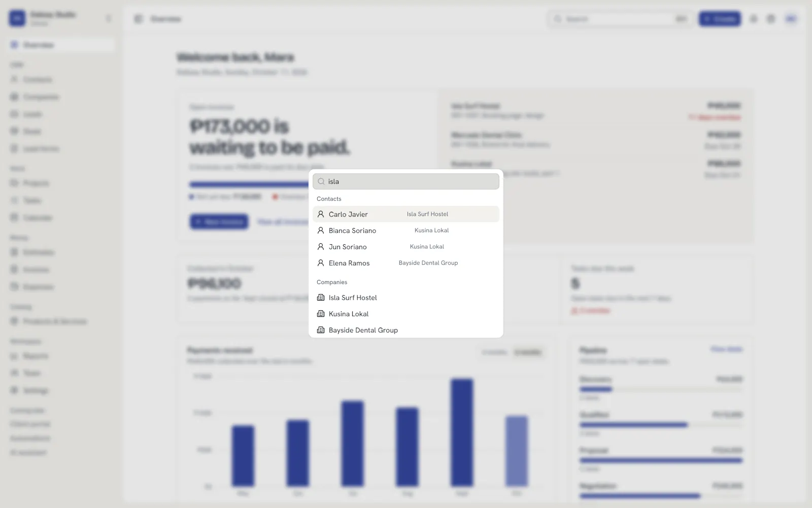Click the person icon beside Elena Ramos
Screen dimensions: 812x508
pyautogui.click(x=321, y=263)
